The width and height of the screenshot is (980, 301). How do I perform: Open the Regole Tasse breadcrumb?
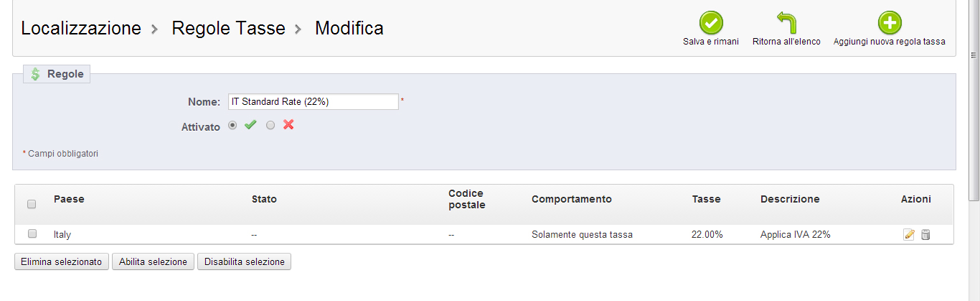(228, 29)
